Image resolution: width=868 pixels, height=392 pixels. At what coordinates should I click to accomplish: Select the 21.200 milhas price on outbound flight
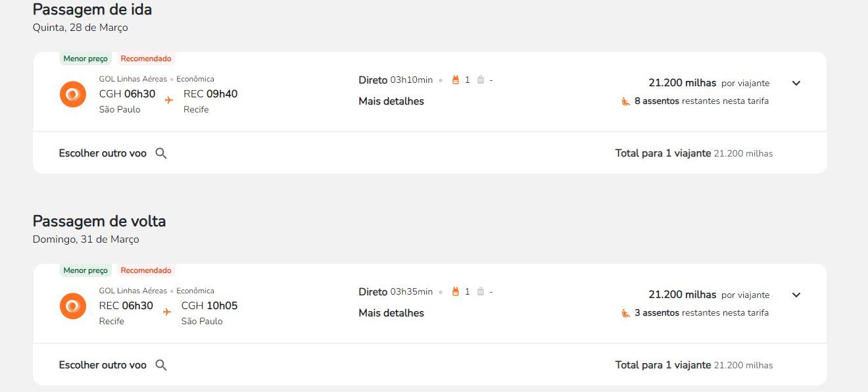682,83
